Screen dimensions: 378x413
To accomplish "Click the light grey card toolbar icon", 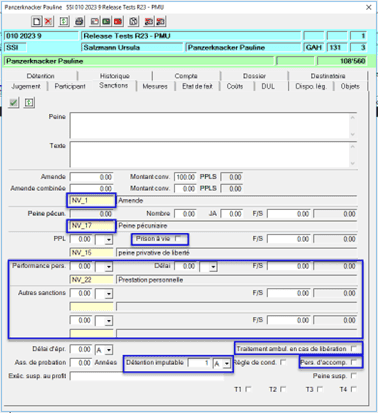I will 95,21.
